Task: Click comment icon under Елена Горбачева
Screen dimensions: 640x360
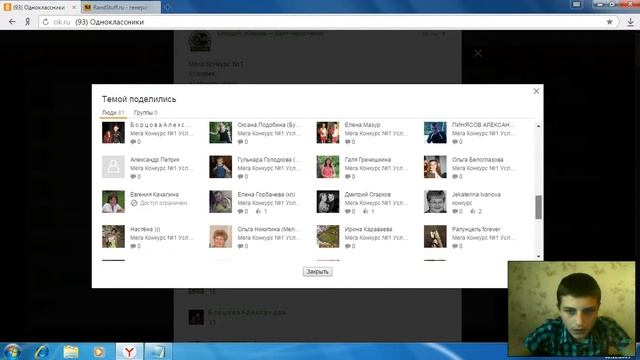Action: click(x=240, y=211)
